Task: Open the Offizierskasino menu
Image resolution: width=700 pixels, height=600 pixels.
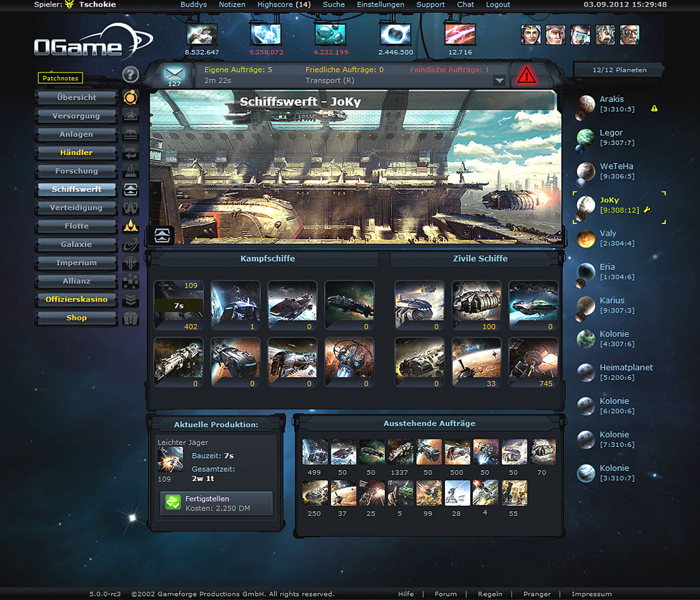Action: [x=77, y=299]
